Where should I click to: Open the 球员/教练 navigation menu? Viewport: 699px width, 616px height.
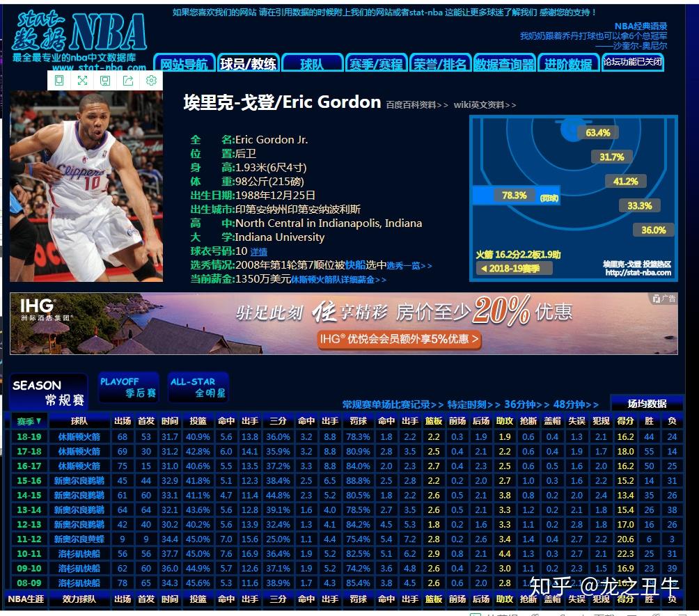(249, 64)
